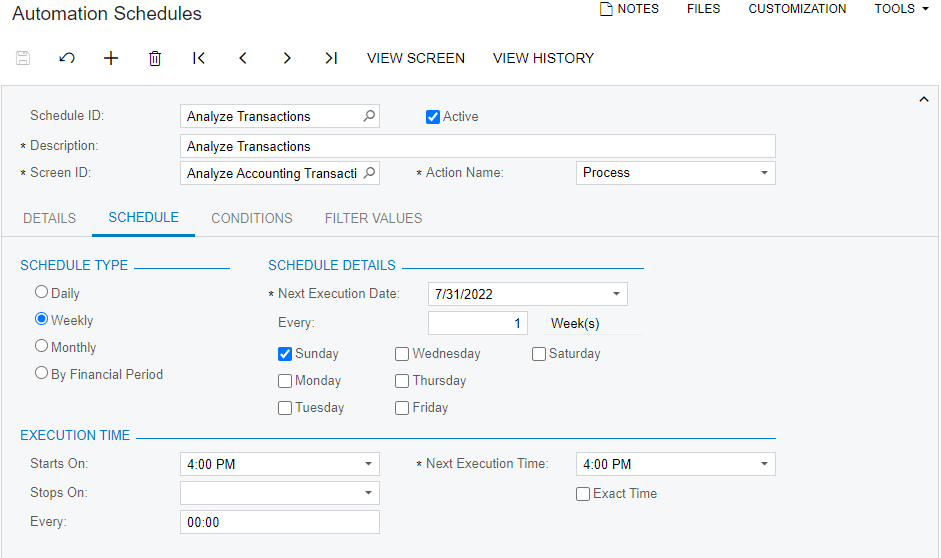Select the Monthly schedule type
Screen dimensions: 941x558
click(x=42, y=346)
